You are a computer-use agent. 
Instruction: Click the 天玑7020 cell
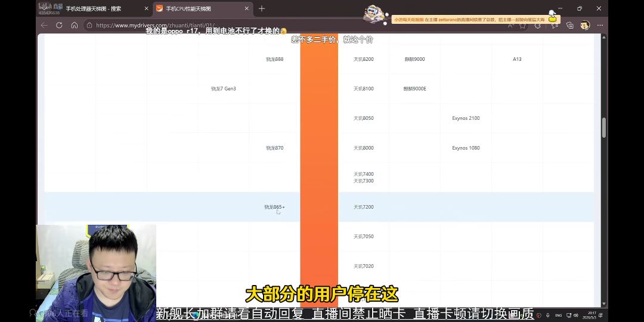[364, 266]
